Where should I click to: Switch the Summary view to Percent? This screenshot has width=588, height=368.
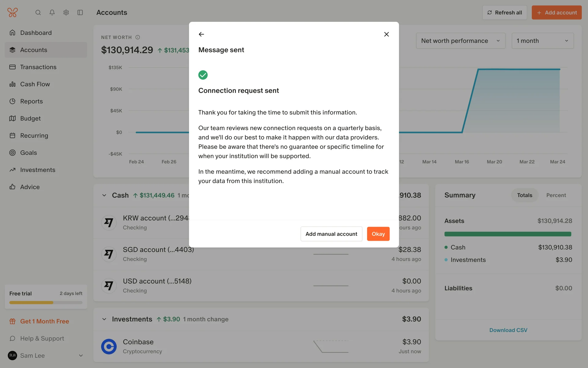point(556,195)
